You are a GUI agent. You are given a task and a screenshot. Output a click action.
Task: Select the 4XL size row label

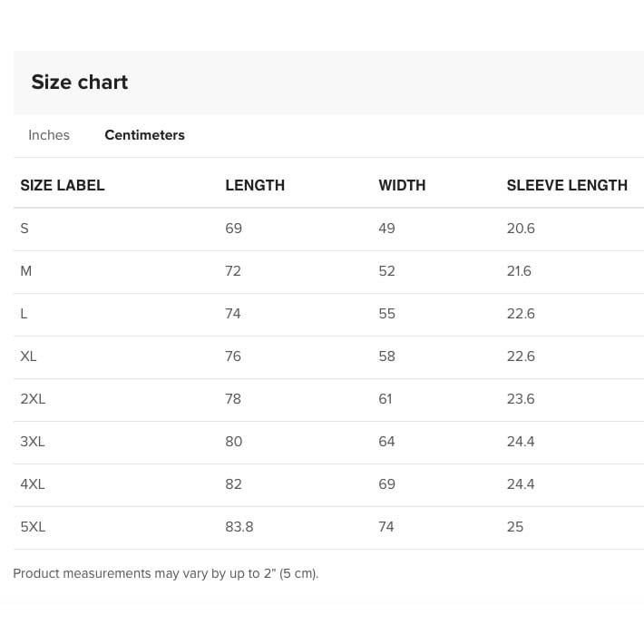click(32, 484)
